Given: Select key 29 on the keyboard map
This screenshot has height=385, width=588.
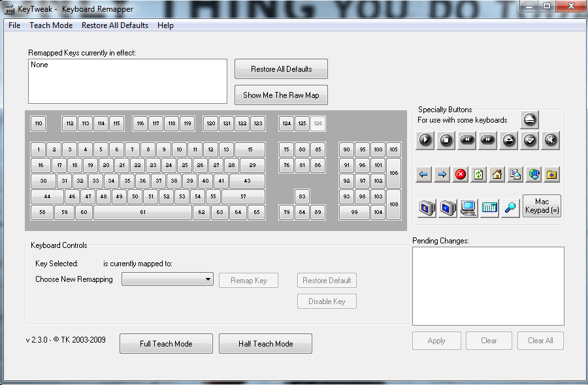Looking at the screenshot, I should click(x=252, y=165).
